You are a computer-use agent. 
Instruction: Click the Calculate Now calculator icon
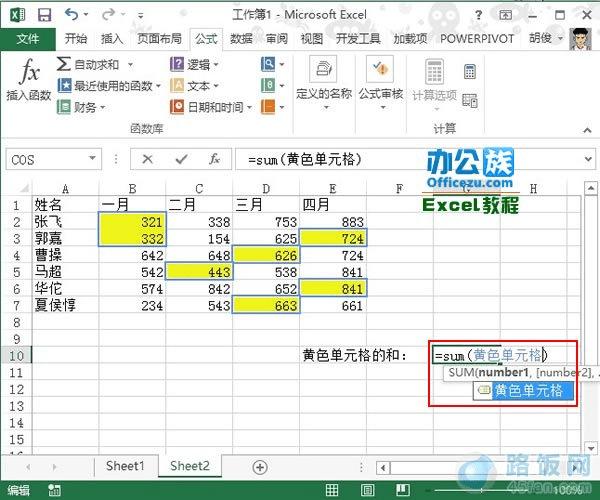[470, 71]
